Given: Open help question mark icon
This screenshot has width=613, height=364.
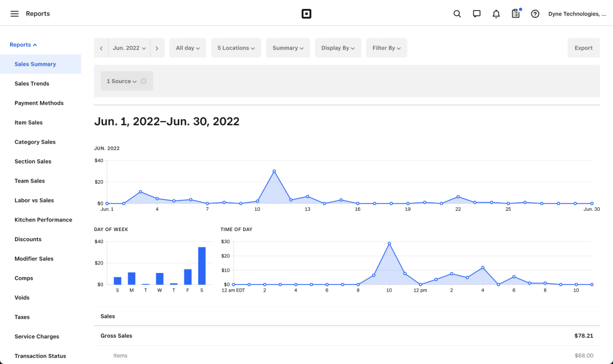Looking at the screenshot, I should coord(535,14).
